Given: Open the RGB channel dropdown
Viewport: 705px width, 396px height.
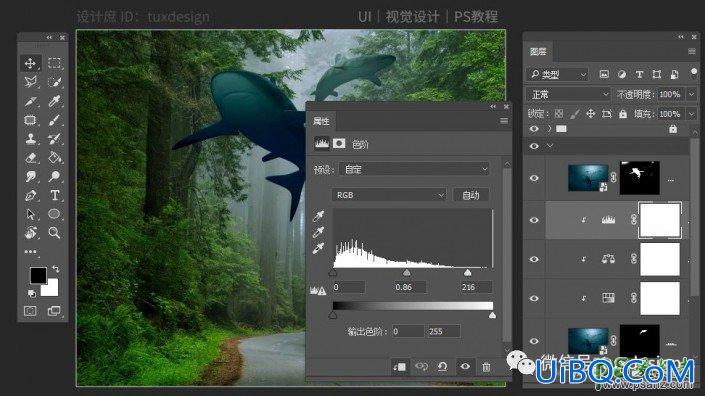Looking at the screenshot, I should pos(389,195).
